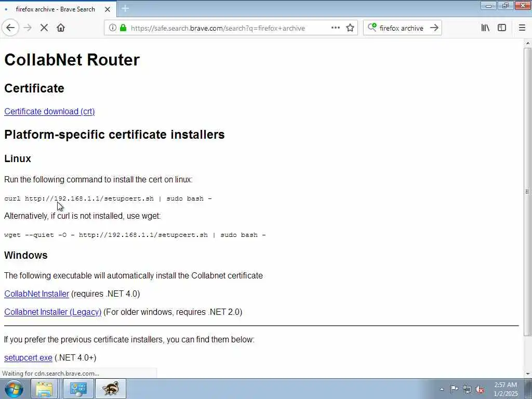532x399 pixels.
Task: Open the 'CollabNet Installer' link
Action: 37,294
